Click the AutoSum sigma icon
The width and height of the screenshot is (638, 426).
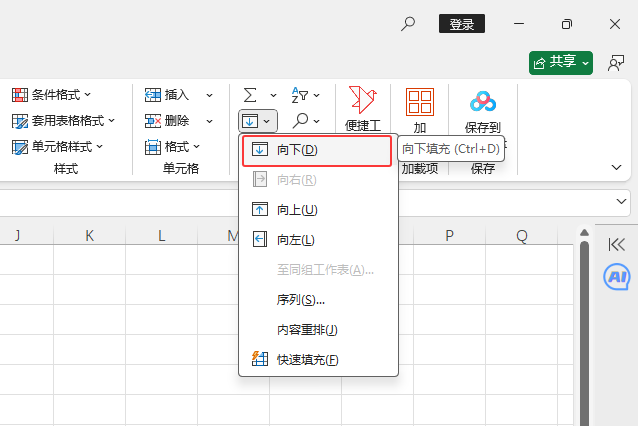point(250,95)
